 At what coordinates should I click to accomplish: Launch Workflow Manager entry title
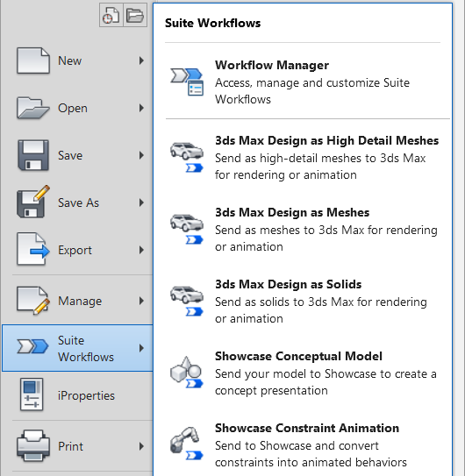tap(272, 65)
